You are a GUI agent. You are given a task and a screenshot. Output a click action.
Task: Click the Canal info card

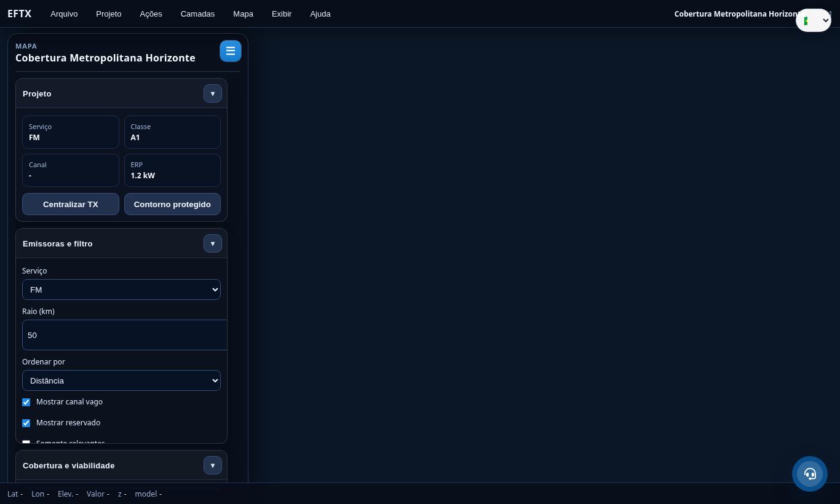71,170
